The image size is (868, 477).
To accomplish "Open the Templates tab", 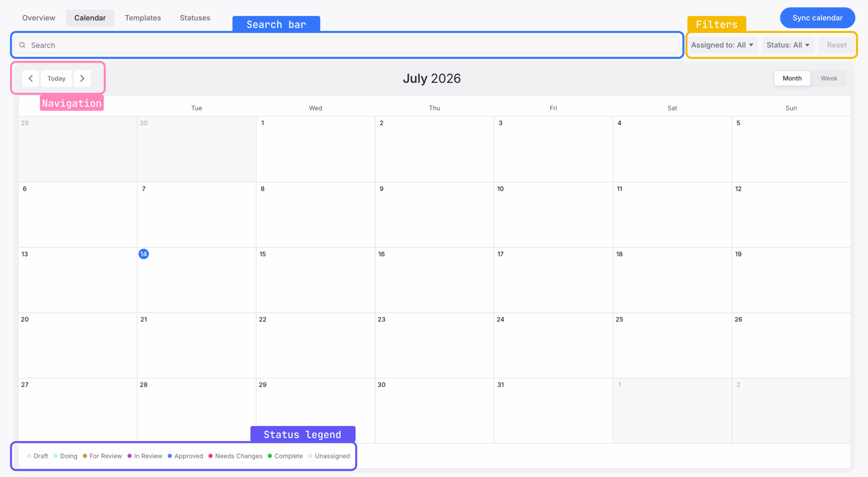I will click(x=143, y=18).
